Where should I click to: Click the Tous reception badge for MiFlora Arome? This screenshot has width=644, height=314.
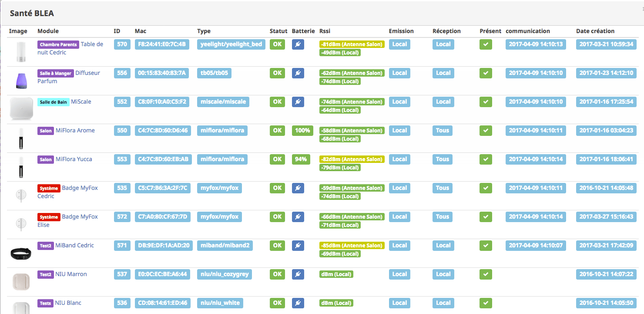(x=443, y=130)
